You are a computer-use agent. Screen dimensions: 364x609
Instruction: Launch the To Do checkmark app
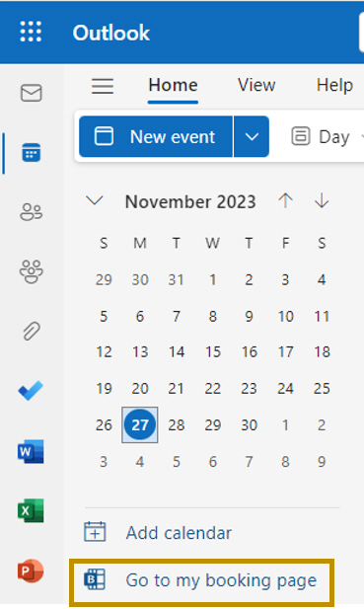tap(31, 391)
